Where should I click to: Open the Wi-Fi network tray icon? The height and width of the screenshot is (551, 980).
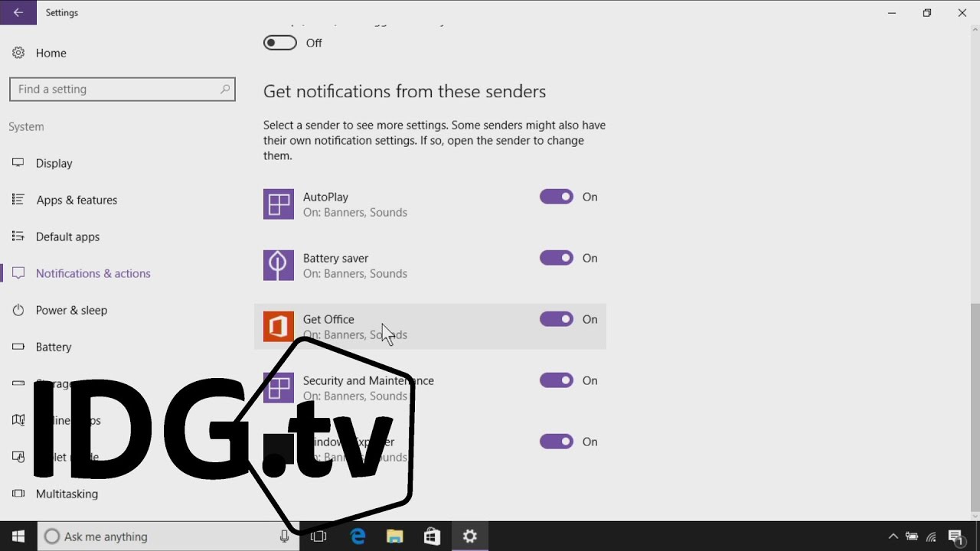pos(932,536)
